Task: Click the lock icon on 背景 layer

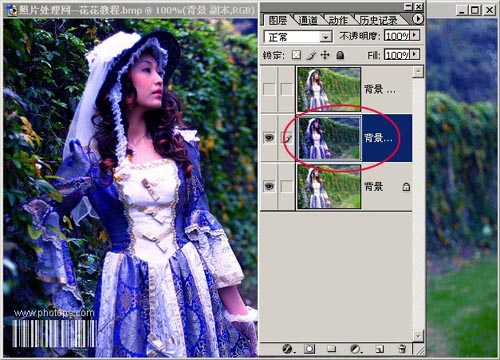Action: click(x=406, y=187)
